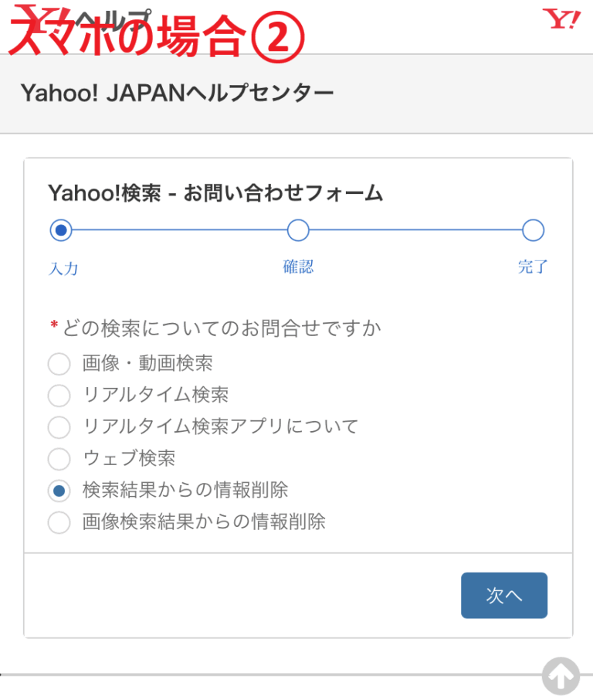Viewport: 593px width, 700px height.
Task: Click the 完了 step circle on progress bar
Action: click(533, 230)
